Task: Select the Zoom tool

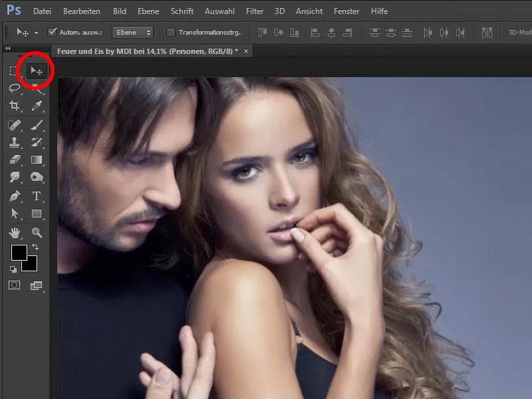Action: point(37,233)
